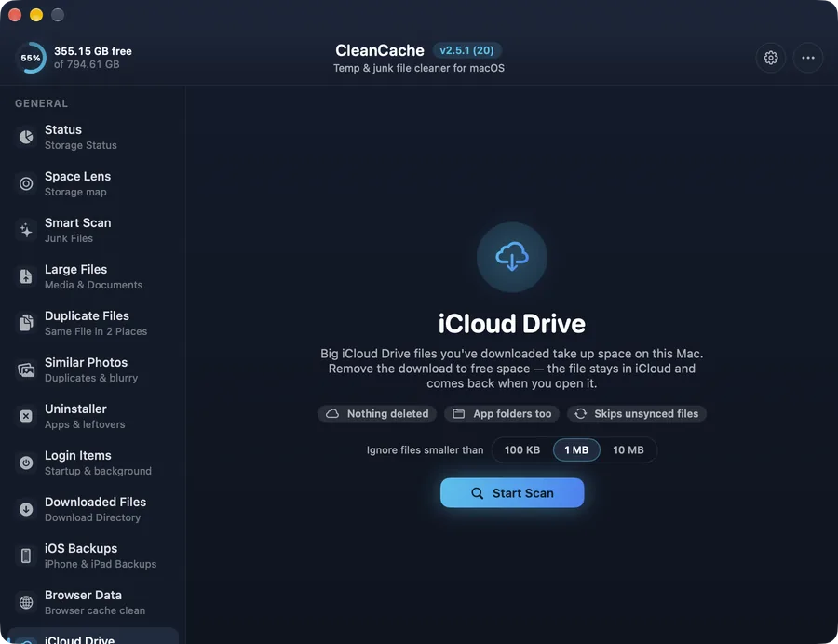The height and width of the screenshot is (644, 838).
Task: Click the CleanCache app title
Action: tap(380, 50)
